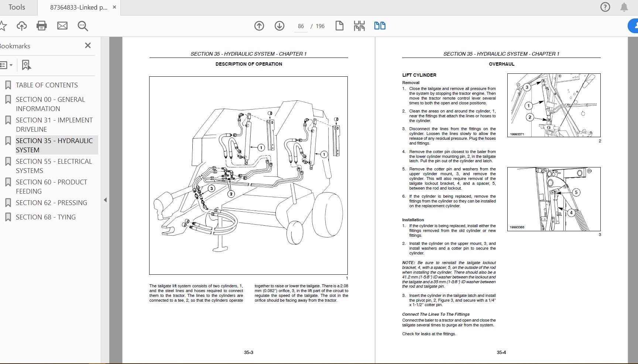The height and width of the screenshot is (364, 638).
Task: Switch to the Tools tab
Action: coord(17,7)
